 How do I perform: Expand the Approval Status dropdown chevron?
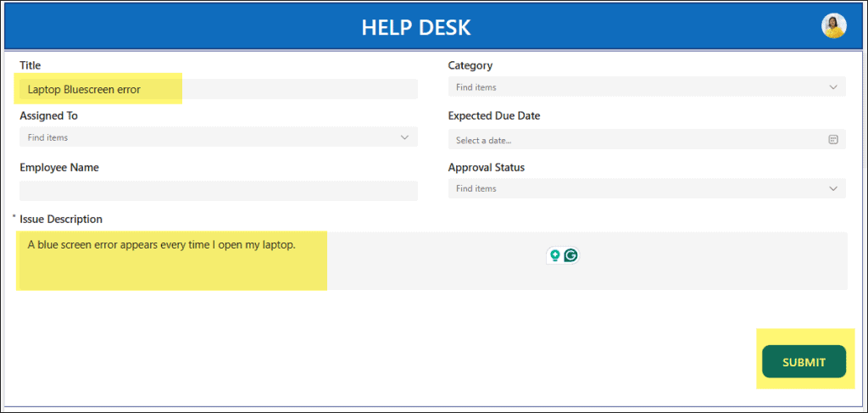(832, 188)
